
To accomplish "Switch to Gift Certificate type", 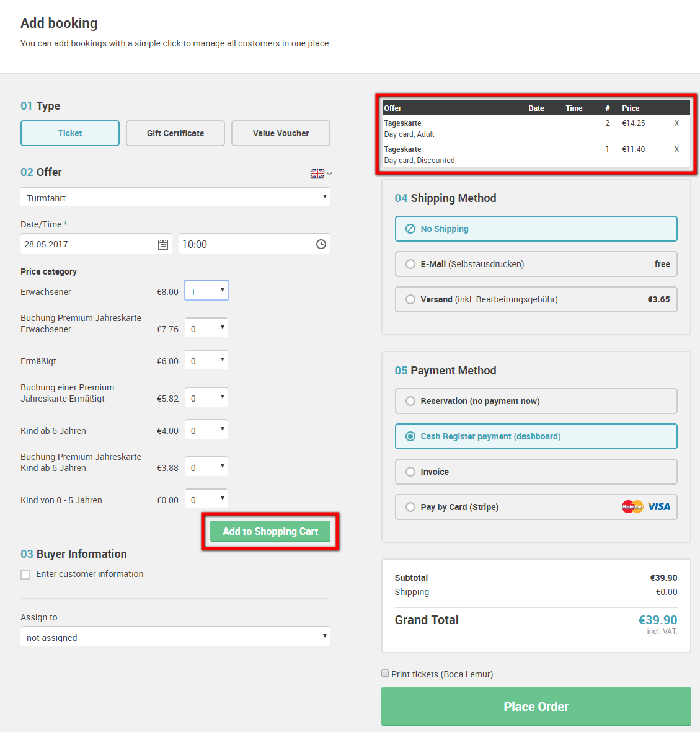I will point(175,133).
